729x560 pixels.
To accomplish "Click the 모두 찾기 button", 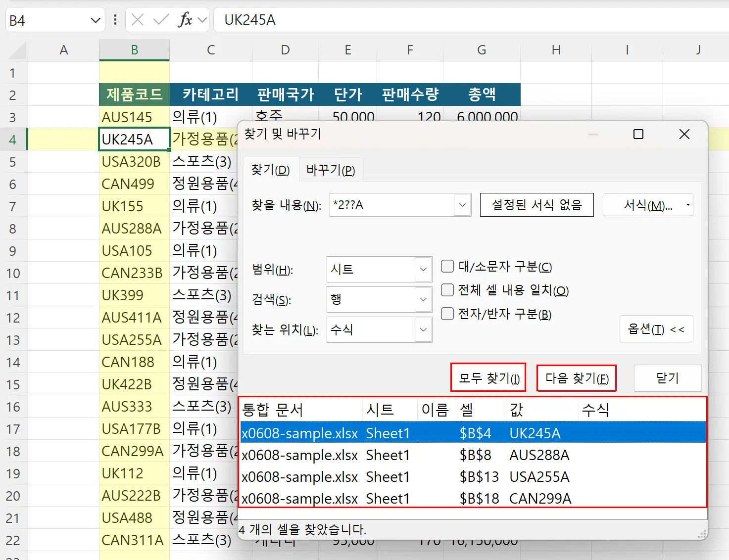I will [488, 377].
